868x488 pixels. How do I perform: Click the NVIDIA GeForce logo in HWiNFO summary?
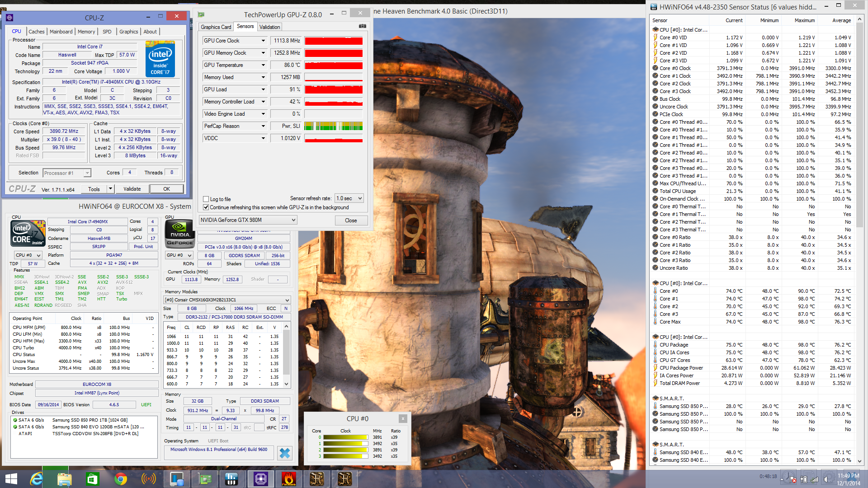180,235
